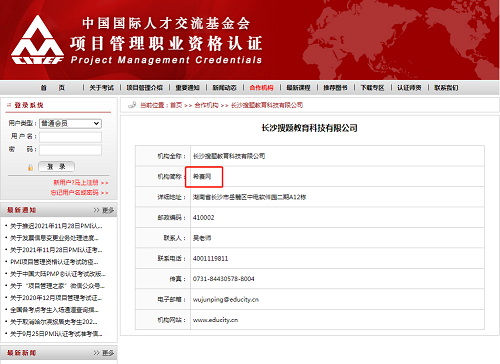Open 项目管理介绍 menu item

coord(144,88)
